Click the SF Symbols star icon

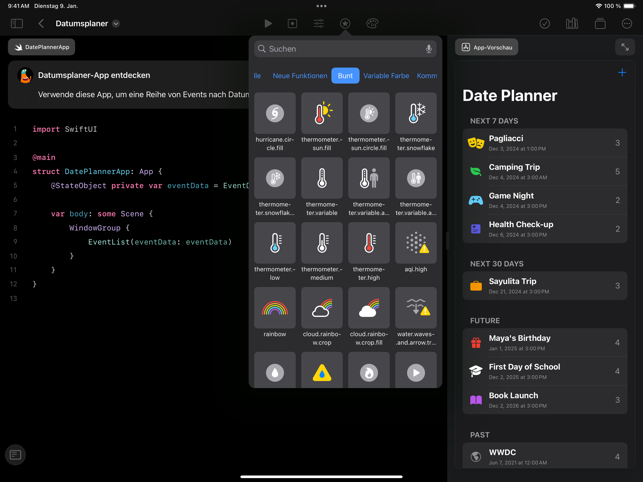(x=345, y=23)
